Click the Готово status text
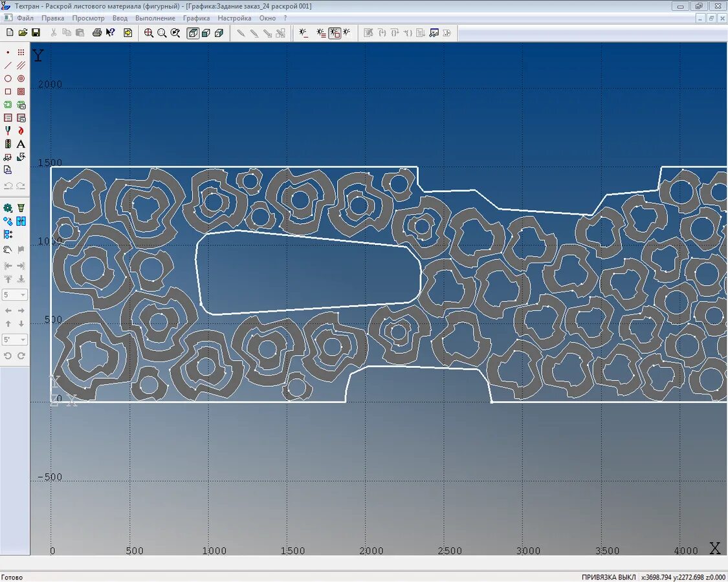 tap(12, 577)
